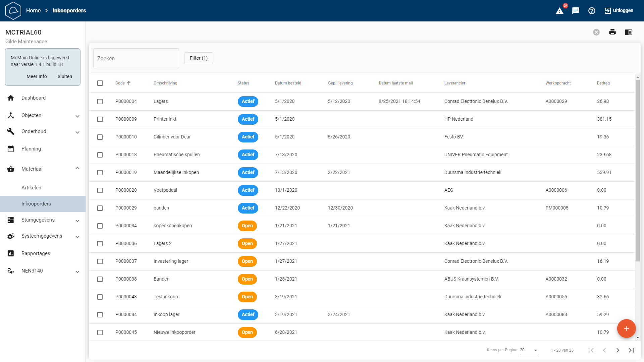
Task: Click into the Zoeken search field
Action: click(x=136, y=58)
